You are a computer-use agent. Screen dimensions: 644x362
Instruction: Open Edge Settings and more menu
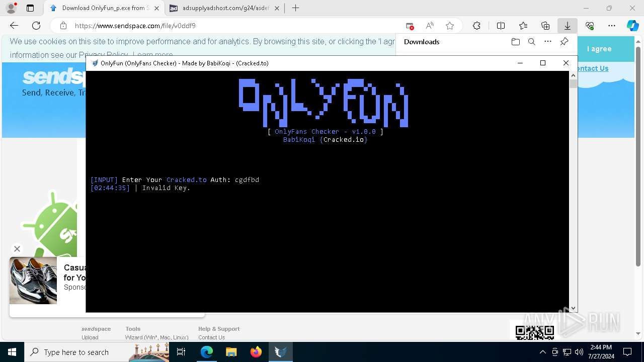pyautogui.click(x=612, y=26)
